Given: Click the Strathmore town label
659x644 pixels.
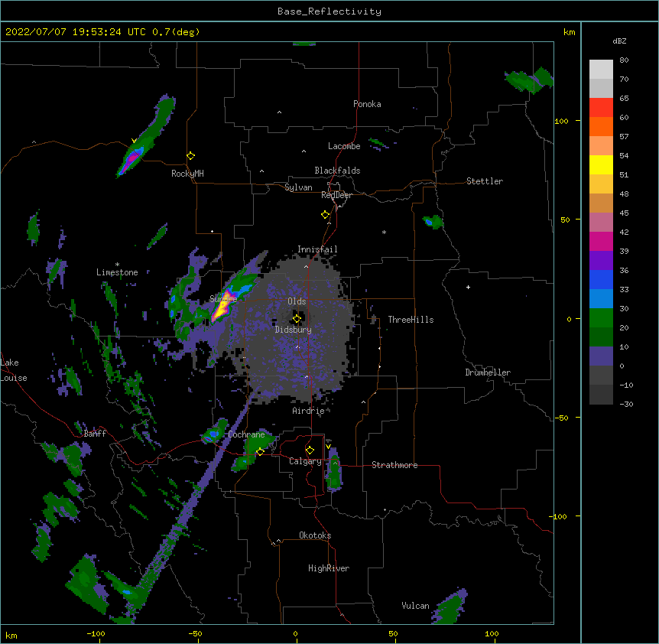Looking at the screenshot, I should [394, 465].
